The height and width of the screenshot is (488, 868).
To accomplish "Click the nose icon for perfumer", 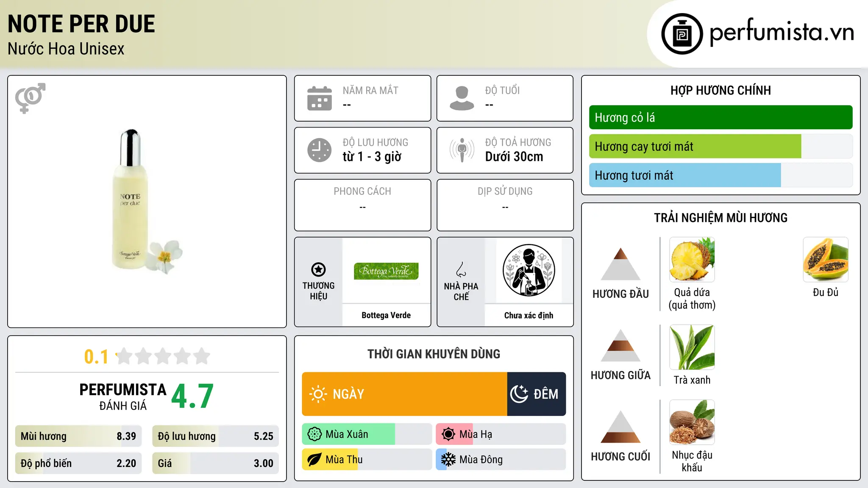I will point(461,269).
